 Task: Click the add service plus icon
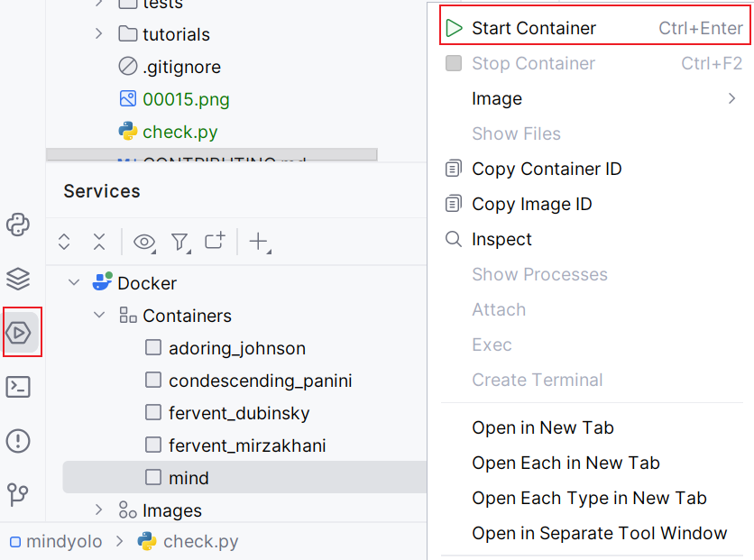pos(255,242)
